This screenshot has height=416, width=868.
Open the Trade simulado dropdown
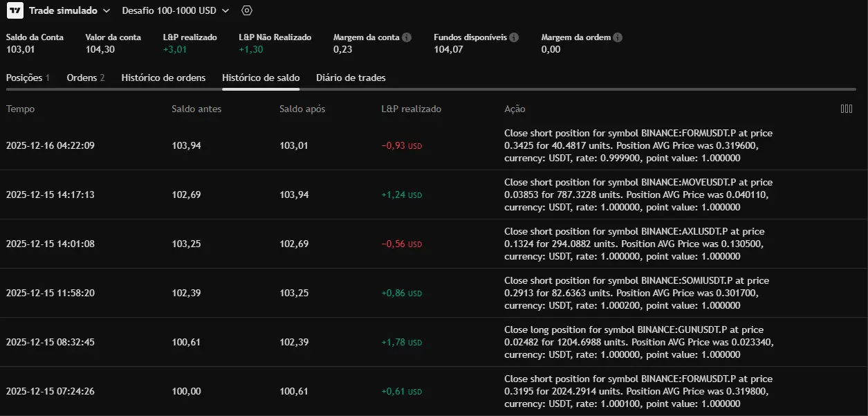68,10
